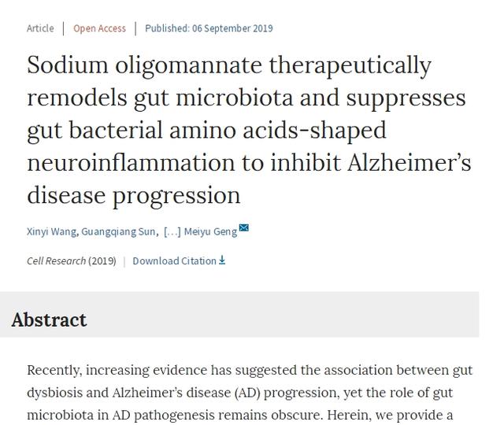Screen dimensions: 504x425
Task: Open author Xinyi Wang's link
Action: point(51,231)
